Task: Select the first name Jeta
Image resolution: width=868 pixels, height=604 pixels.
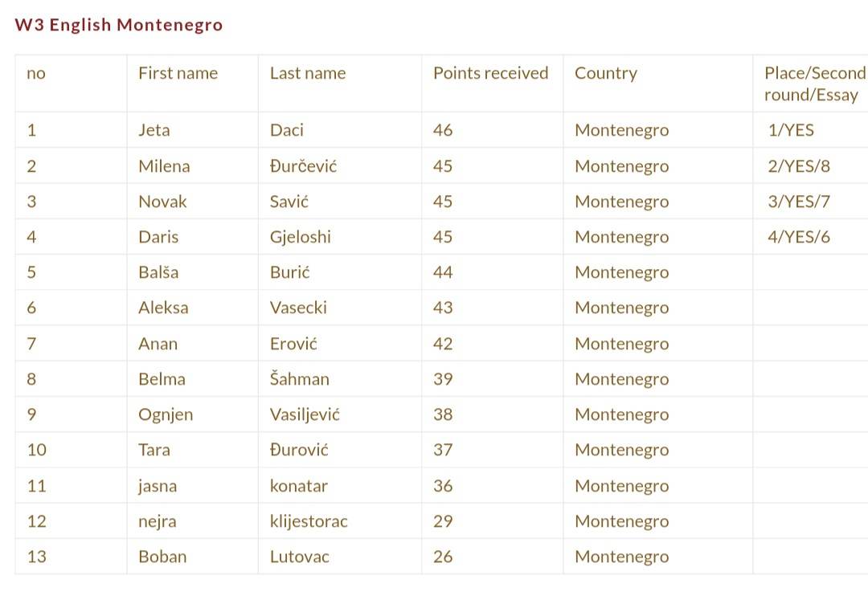Action: [154, 130]
